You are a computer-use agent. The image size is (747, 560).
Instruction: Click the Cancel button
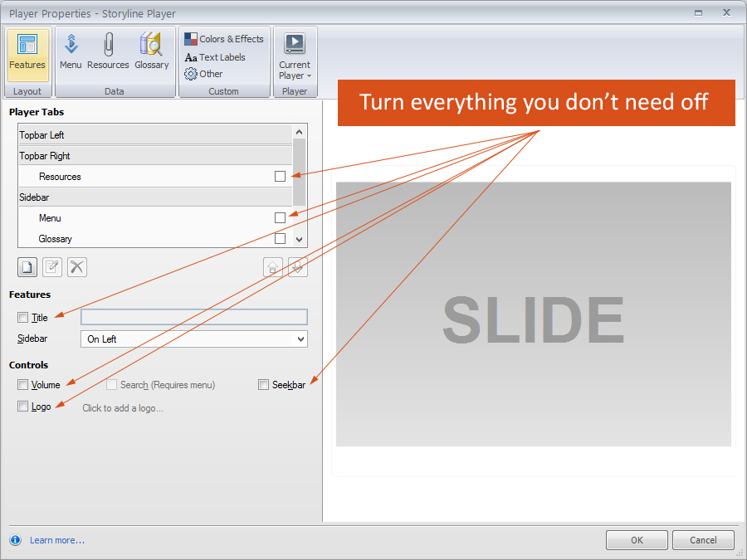(703, 540)
